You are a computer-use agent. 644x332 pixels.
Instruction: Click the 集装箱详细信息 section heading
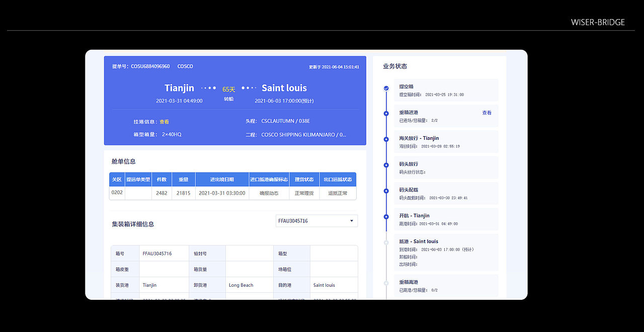[133, 224]
